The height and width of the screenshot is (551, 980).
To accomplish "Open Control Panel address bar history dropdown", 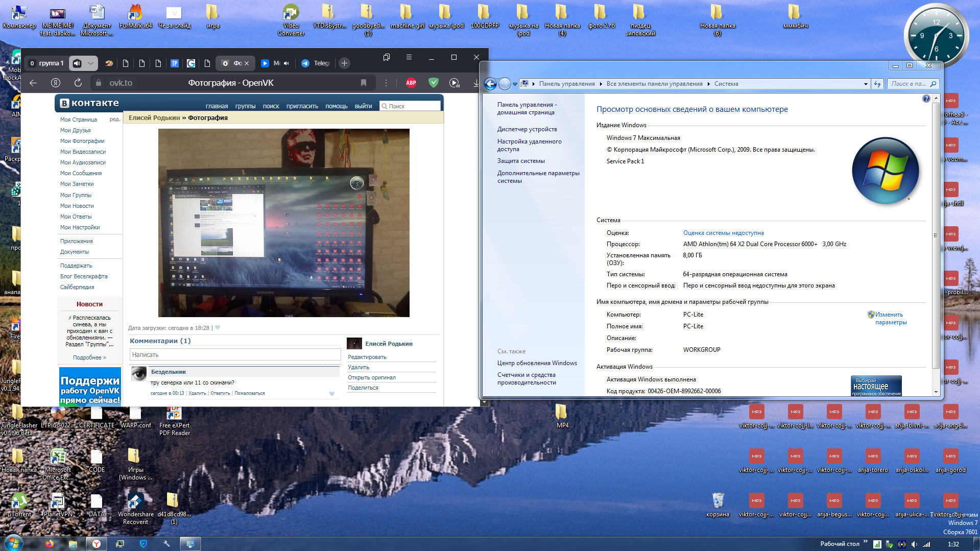I will pos(866,84).
